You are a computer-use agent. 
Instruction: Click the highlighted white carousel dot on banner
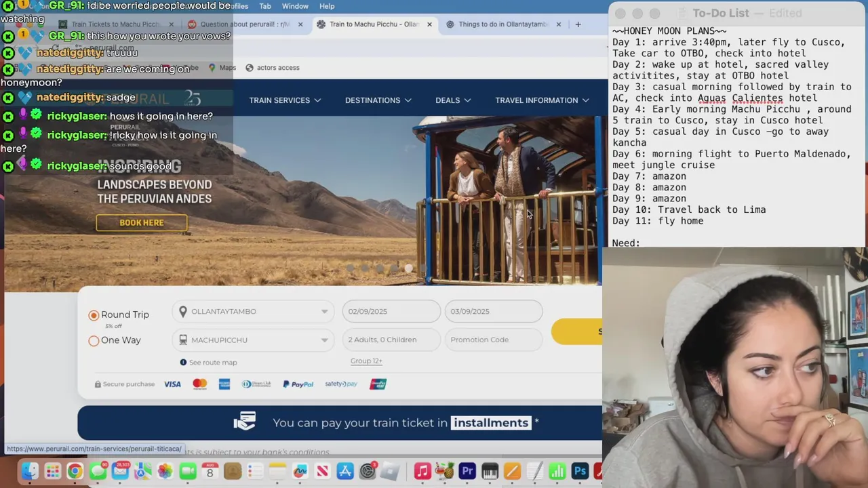tap(409, 269)
